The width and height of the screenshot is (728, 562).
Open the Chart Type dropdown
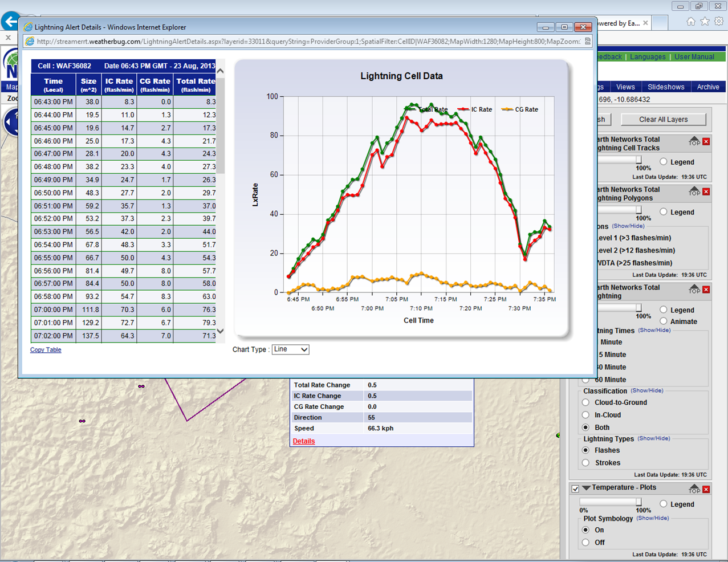(x=291, y=349)
